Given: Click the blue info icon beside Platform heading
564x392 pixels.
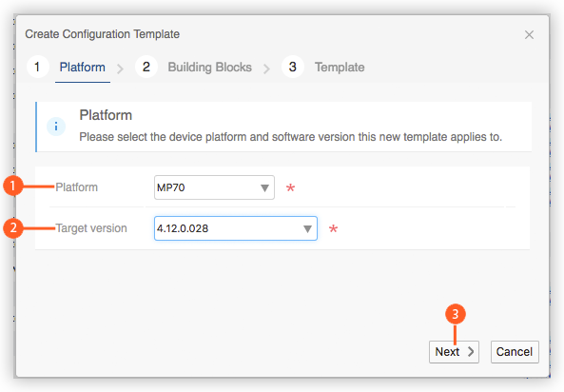Looking at the screenshot, I should click(56, 127).
